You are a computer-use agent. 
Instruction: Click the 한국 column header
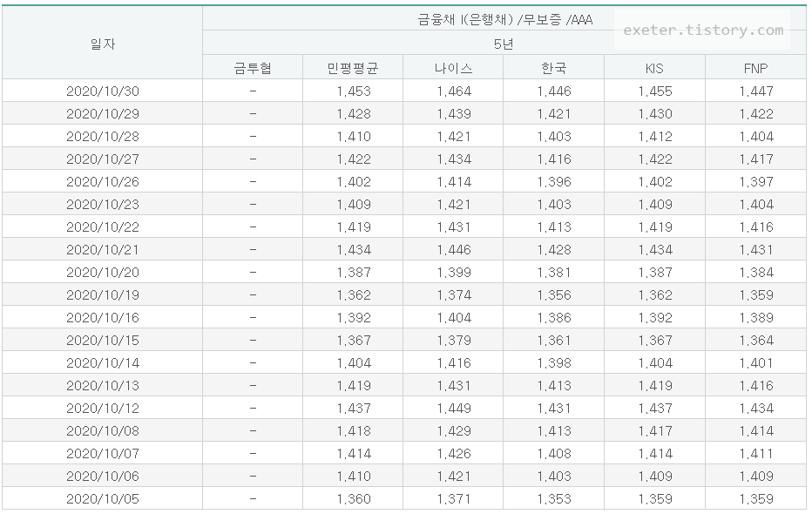coord(554,68)
